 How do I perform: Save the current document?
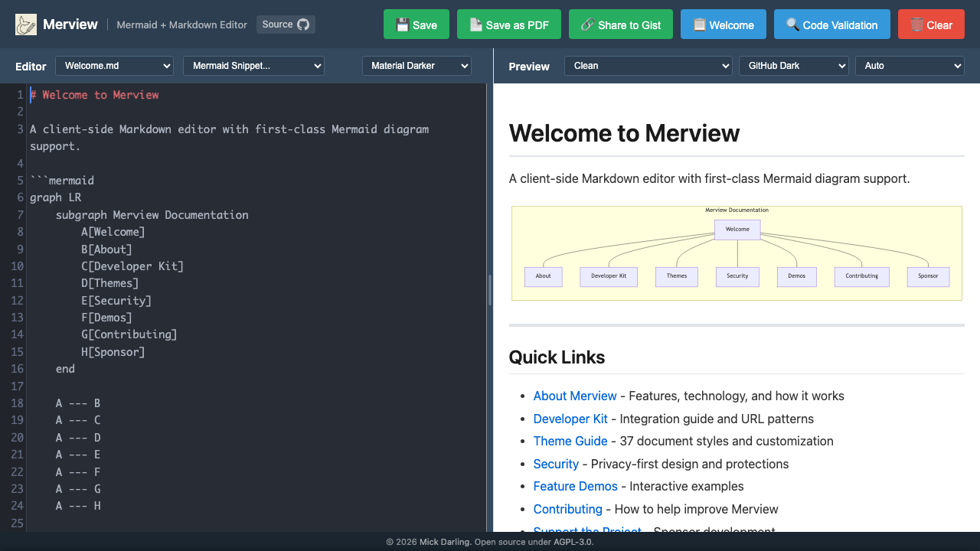[416, 24]
